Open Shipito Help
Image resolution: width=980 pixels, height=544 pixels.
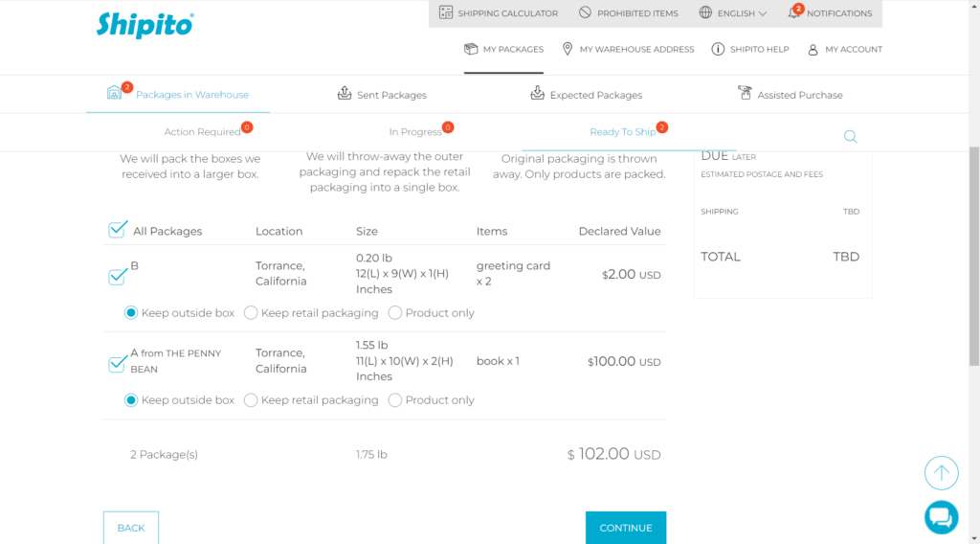click(750, 49)
